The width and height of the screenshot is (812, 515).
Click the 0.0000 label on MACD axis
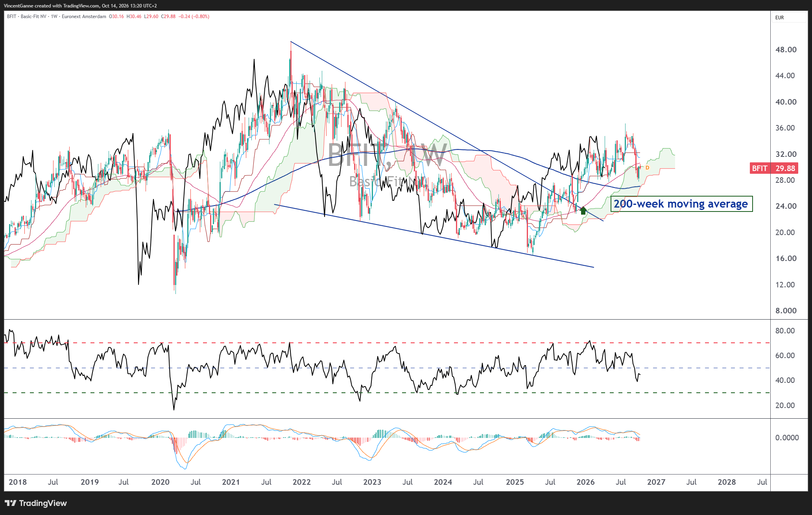(787, 438)
